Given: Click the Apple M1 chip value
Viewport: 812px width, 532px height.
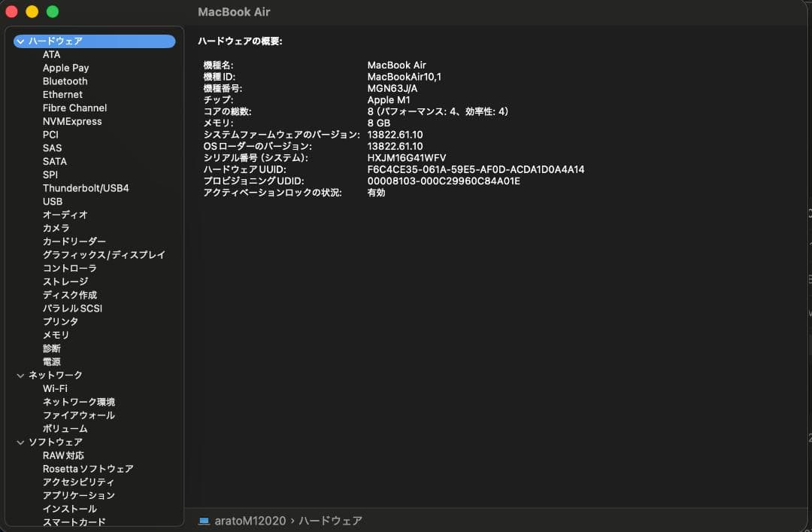Looking at the screenshot, I should pos(389,100).
